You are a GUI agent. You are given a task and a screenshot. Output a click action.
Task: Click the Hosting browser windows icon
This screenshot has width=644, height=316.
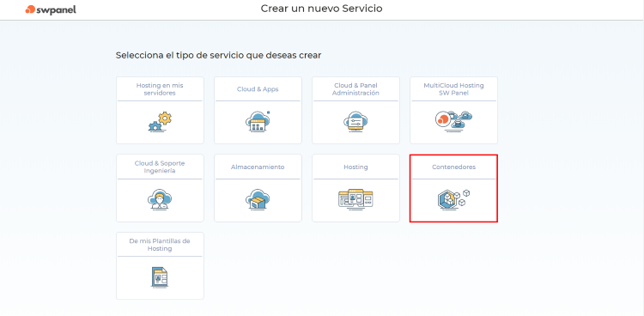point(355,200)
